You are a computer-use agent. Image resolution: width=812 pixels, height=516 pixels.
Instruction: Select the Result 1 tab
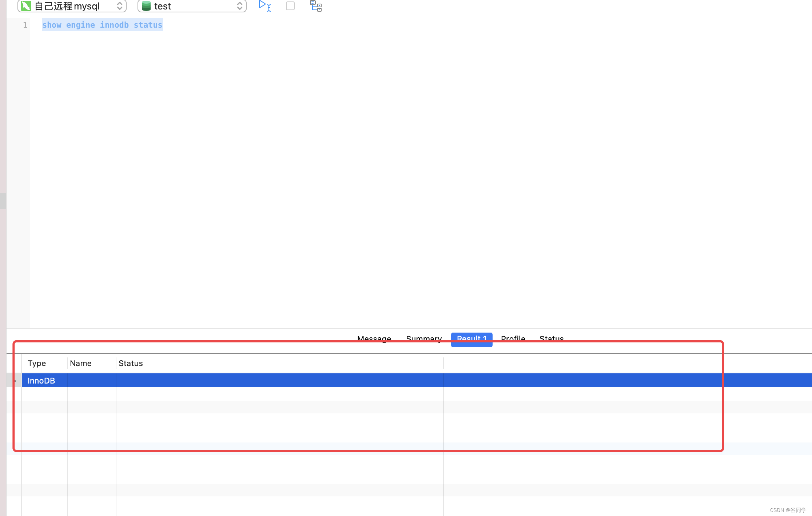tap(471, 339)
